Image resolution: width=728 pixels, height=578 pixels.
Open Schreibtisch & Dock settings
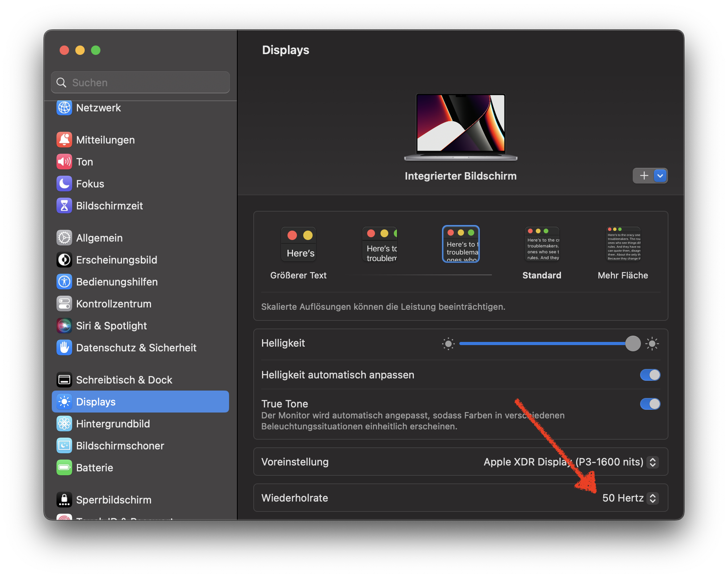click(x=140, y=380)
